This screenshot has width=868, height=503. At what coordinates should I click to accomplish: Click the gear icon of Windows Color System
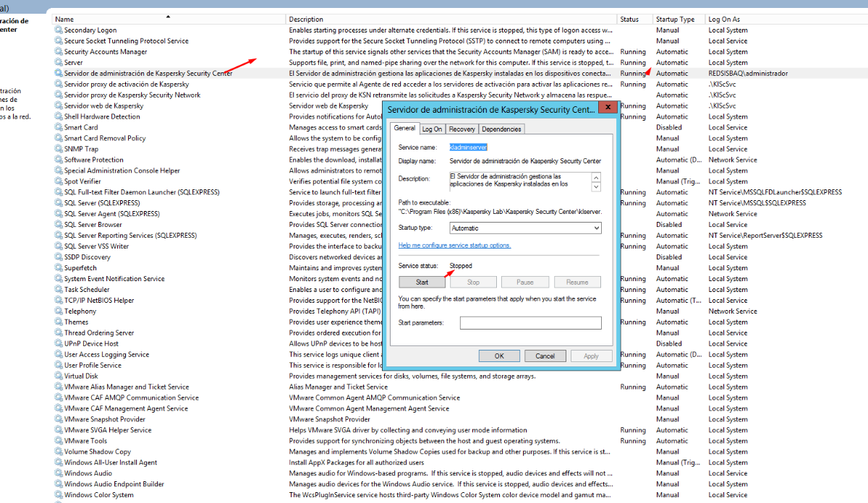[x=59, y=495]
